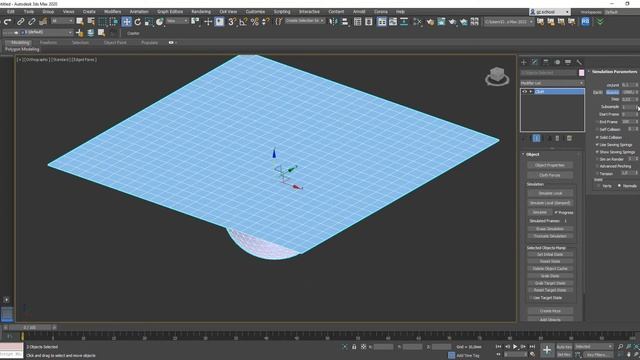Click the Delete Object Cache button
The width and height of the screenshot is (640, 360).
pyautogui.click(x=550, y=269)
